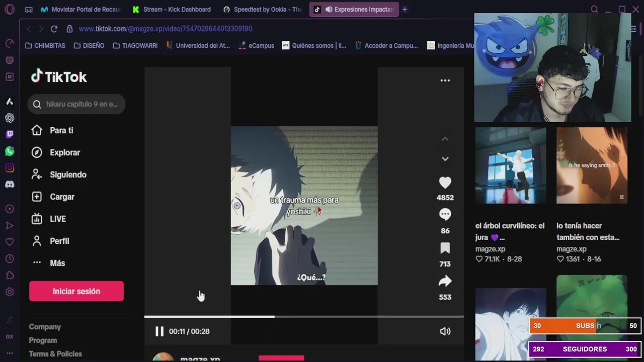Open Instagram in the browser sidebar

coord(10,168)
